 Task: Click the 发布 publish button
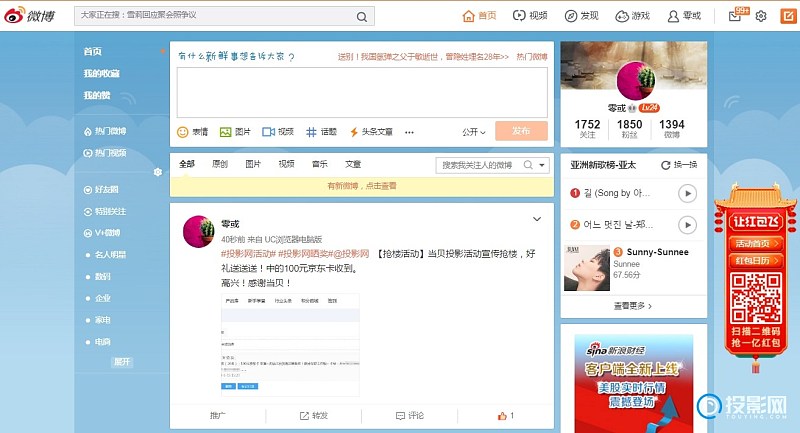click(521, 131)
